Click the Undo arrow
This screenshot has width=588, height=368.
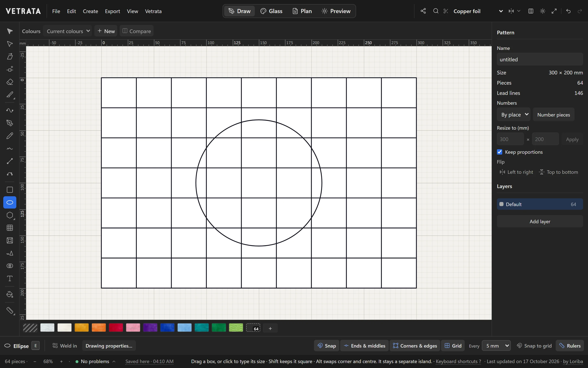click(568, 11)
